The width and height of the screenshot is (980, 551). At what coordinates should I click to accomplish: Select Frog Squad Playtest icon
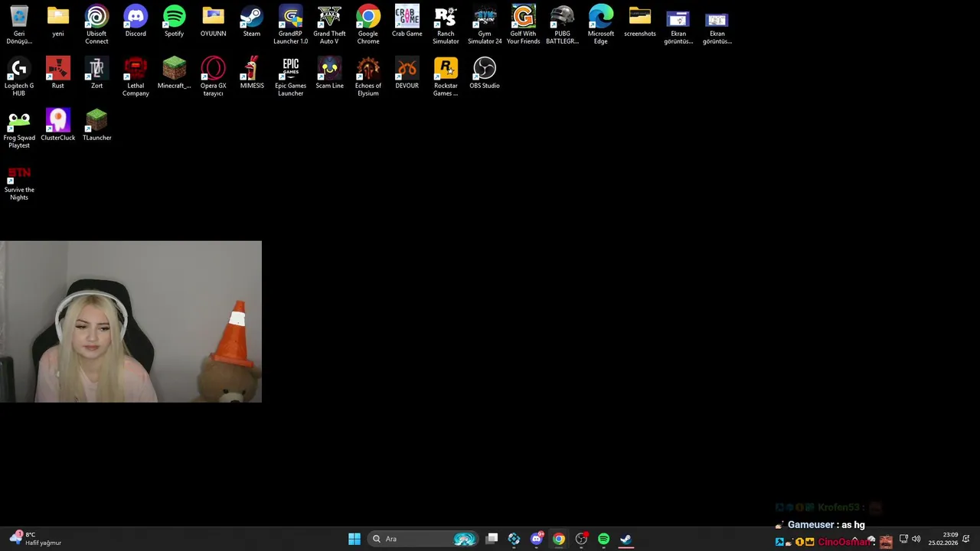pos(19,129)
